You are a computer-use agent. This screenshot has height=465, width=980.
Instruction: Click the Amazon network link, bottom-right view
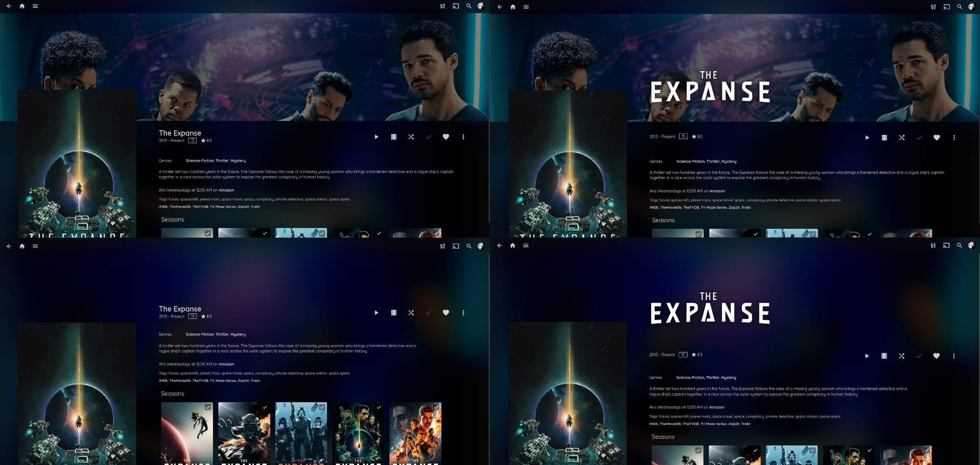pos(716,407)
